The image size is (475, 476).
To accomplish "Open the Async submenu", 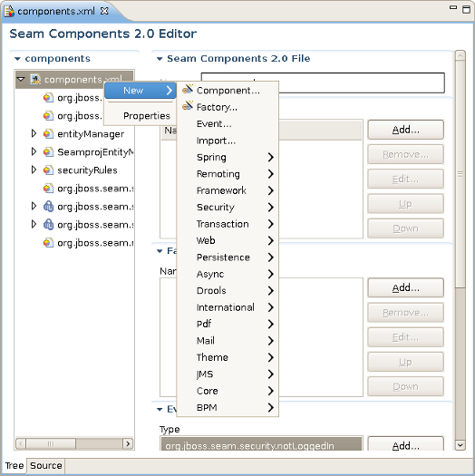I will [228, 274].
